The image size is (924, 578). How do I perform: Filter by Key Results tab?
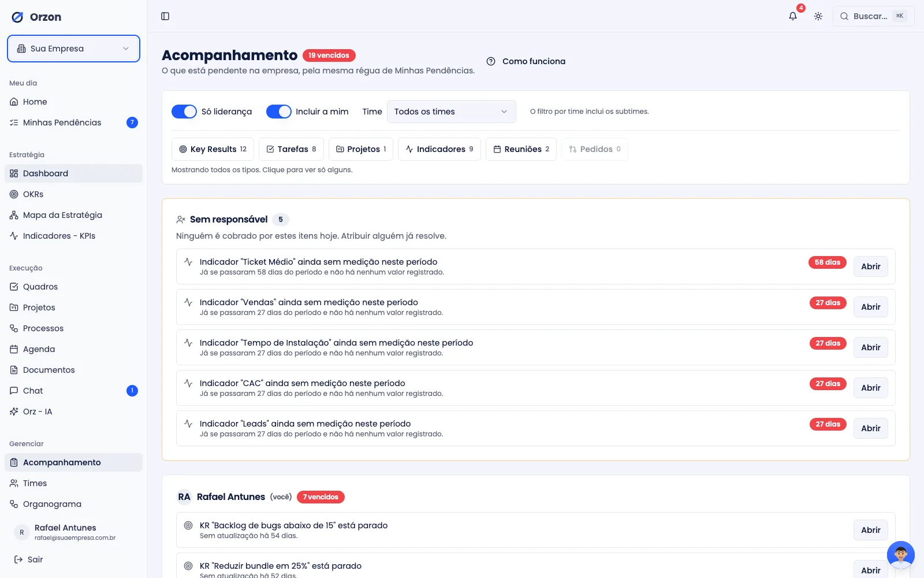coord(213,149)
